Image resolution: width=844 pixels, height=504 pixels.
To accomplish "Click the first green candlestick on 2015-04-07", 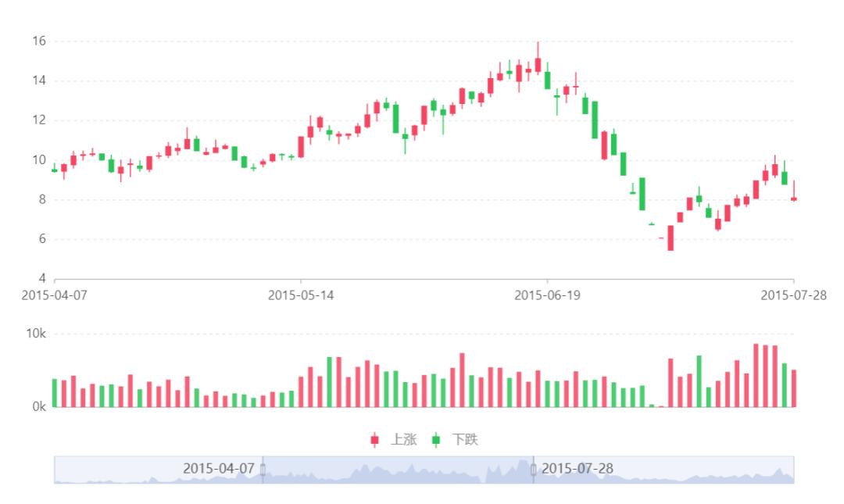I will point(55,170).
